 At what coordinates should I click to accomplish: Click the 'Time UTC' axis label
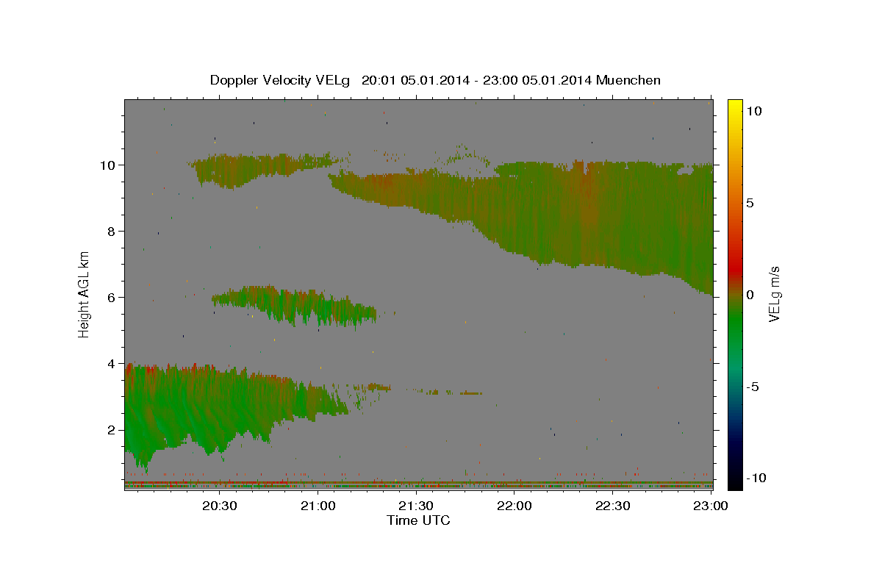pyautogui.click(x=418, y=520)
